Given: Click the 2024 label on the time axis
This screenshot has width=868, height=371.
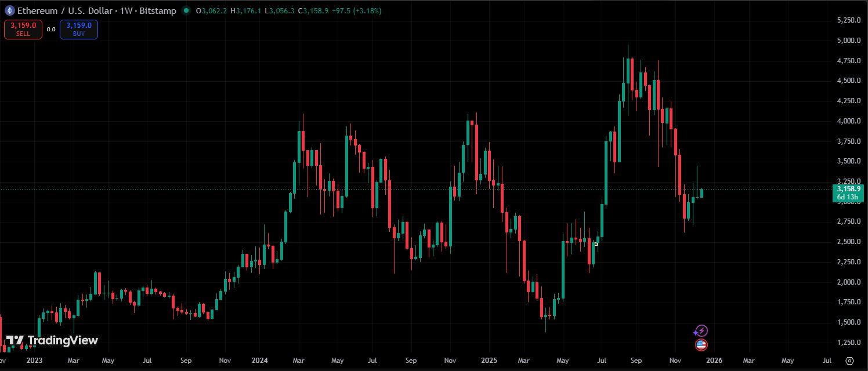Looking at the screenshot, I should [x=259, y=361].
